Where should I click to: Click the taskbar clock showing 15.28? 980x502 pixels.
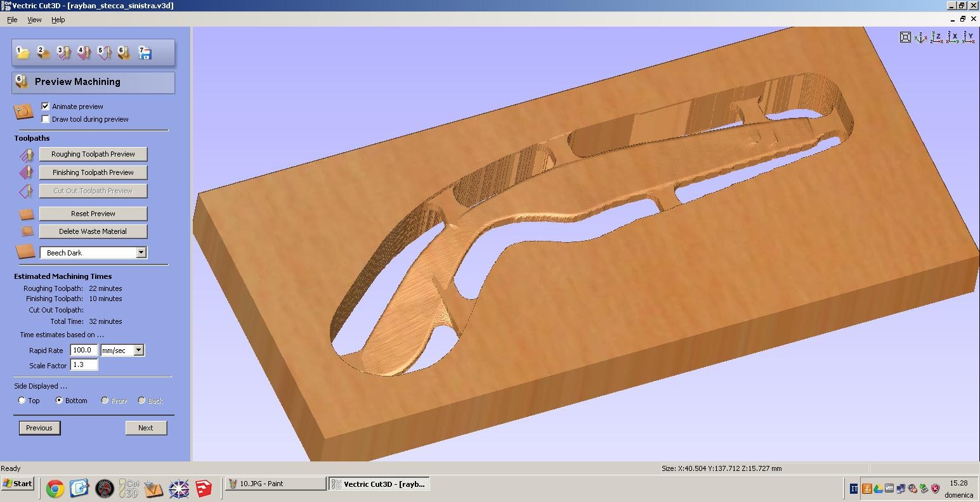coord(958,483)
